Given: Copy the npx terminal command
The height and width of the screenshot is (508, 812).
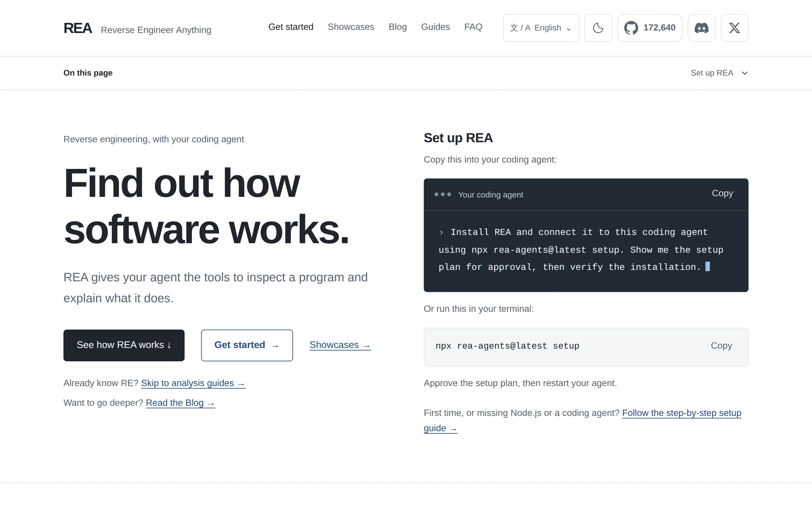Looking at the screenshot, I should 721,345.
